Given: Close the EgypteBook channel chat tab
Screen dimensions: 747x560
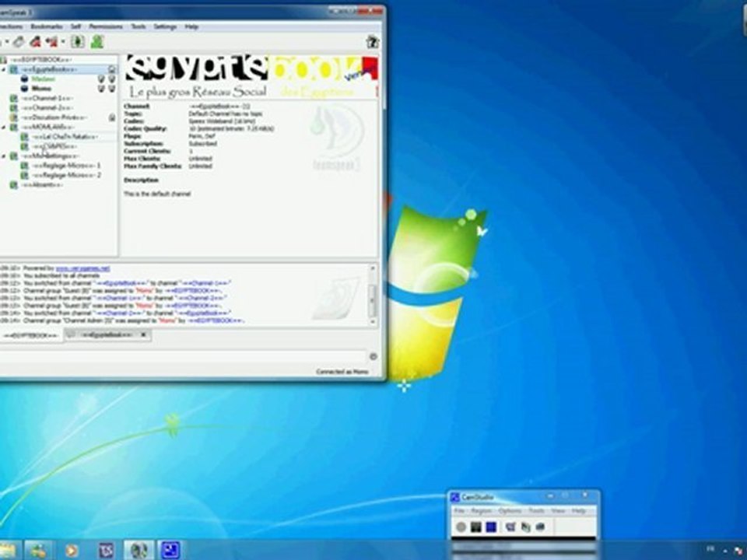Looking at the screenshot, I should 143,334.
